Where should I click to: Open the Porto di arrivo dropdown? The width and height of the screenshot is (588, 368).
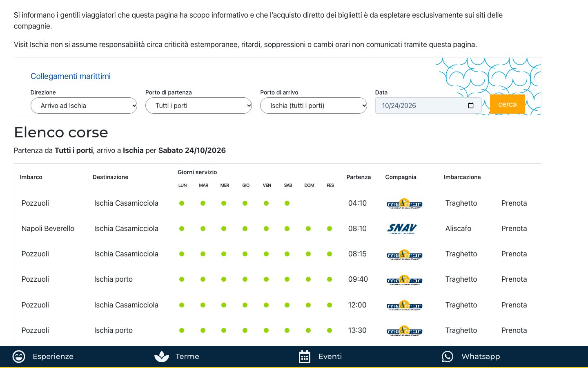(x=314, y=105)
